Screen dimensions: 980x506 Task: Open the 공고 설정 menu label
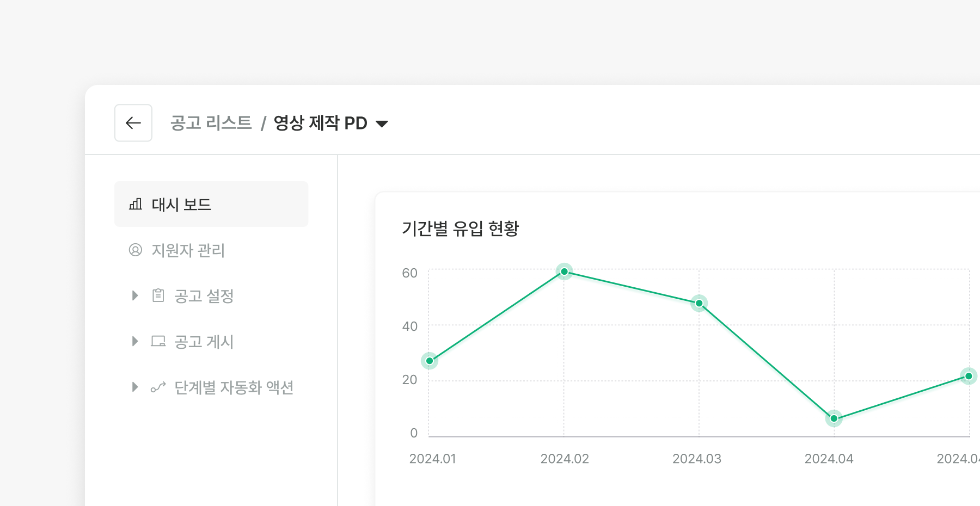[204, 296]
